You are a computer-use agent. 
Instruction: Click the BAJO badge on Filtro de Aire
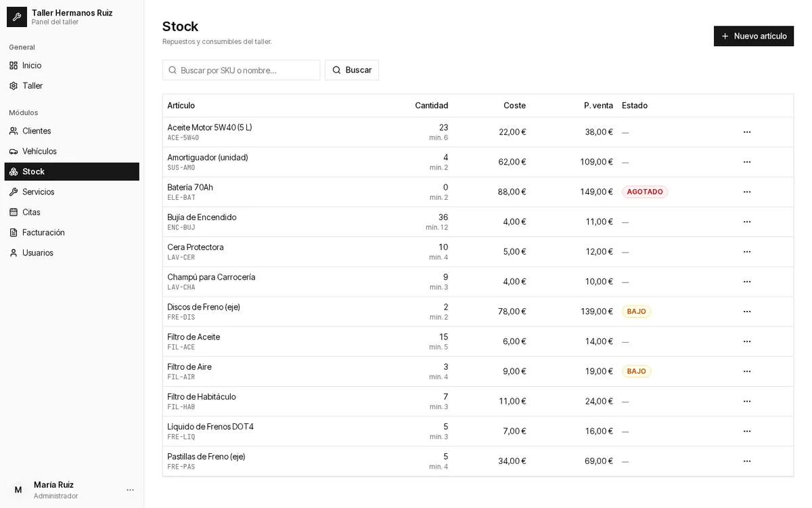coord(637,371)
